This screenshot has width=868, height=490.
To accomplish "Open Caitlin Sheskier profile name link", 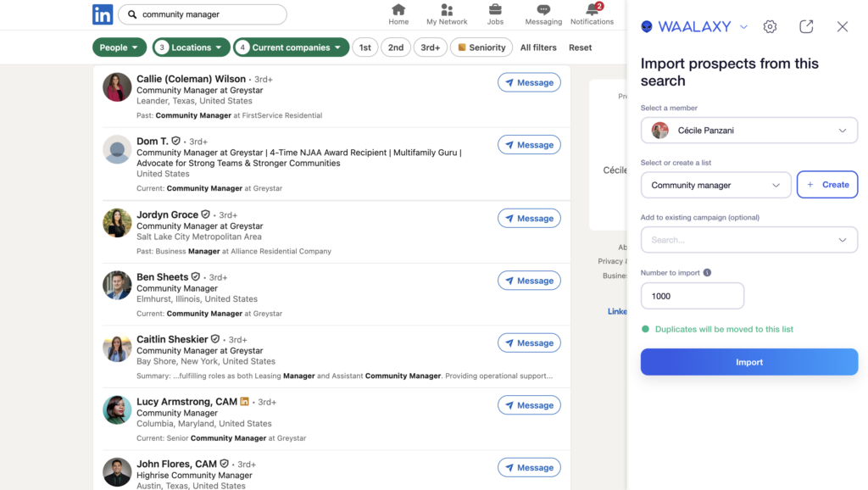I will [172, 339].
